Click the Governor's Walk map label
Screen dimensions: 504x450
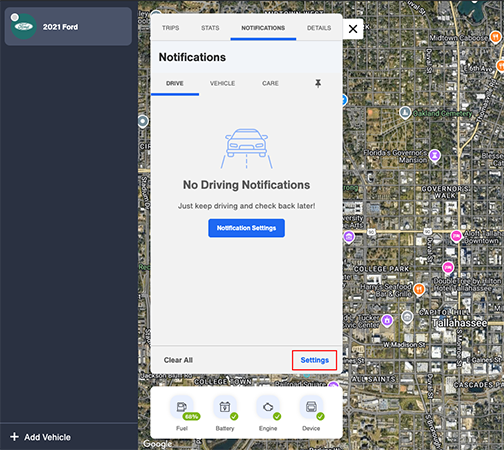(445, 192)
